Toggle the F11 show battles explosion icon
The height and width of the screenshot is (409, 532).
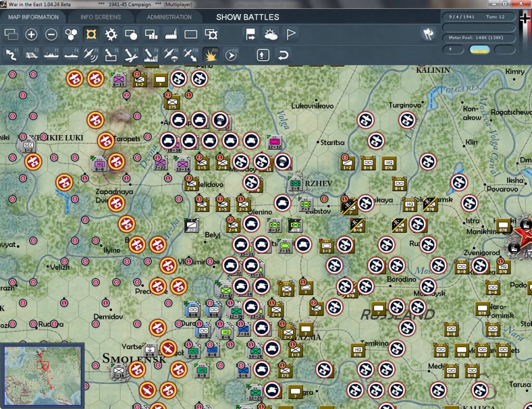(211, 55)
